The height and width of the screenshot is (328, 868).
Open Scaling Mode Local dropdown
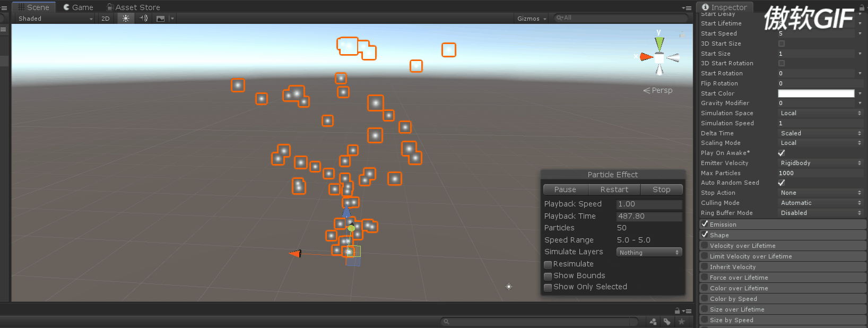(821, 143)
